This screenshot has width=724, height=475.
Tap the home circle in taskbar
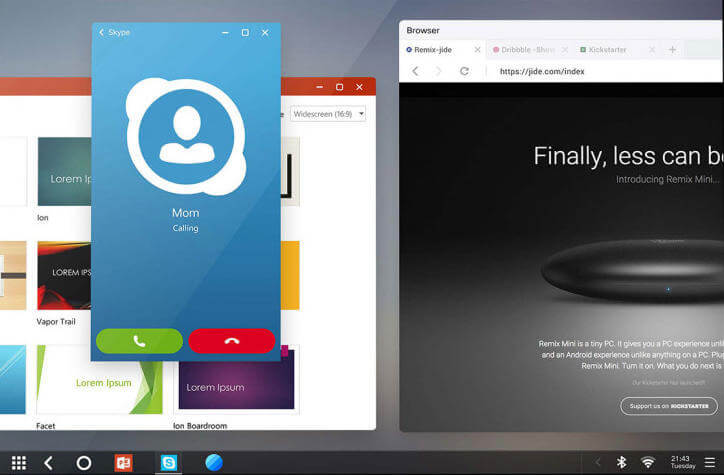84,463
